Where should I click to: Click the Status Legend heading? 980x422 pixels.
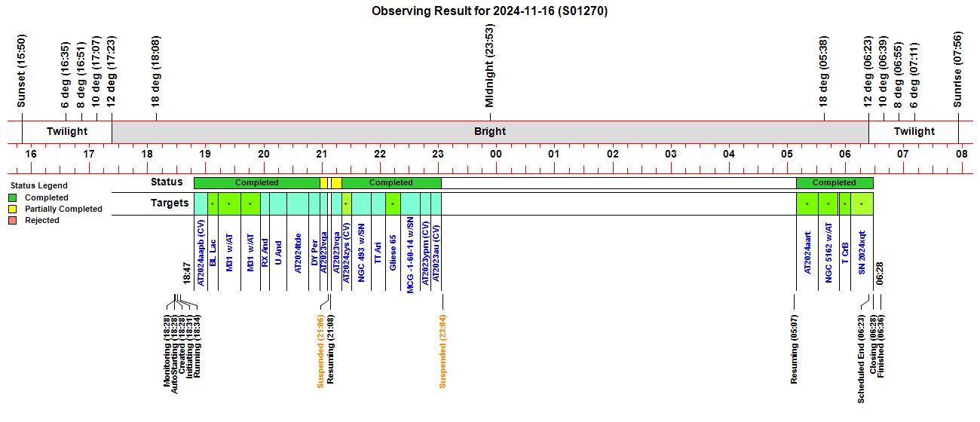38,185
